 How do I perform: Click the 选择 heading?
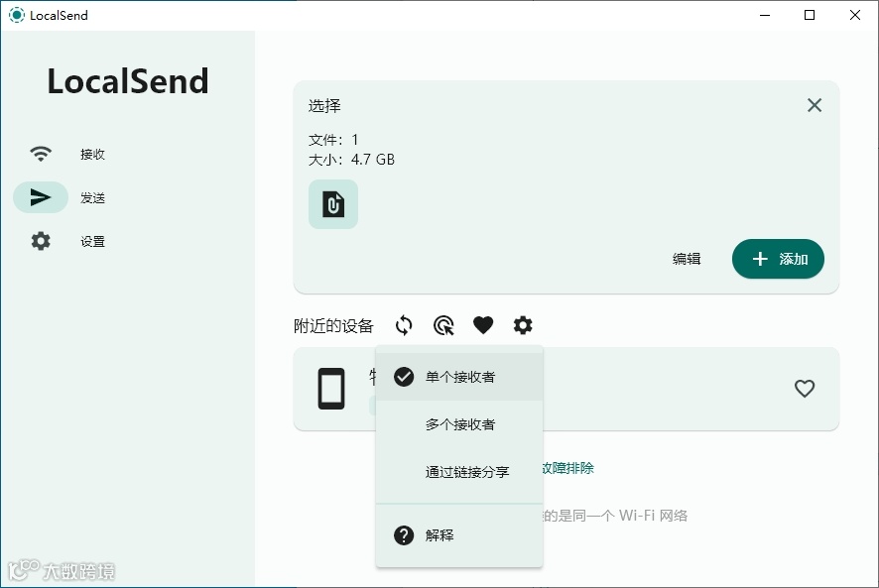click(x=324, y=106)
